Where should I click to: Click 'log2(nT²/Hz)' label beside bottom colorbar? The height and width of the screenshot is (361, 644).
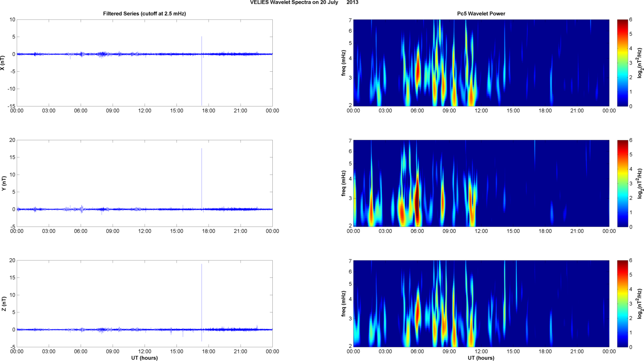(640, 304)
